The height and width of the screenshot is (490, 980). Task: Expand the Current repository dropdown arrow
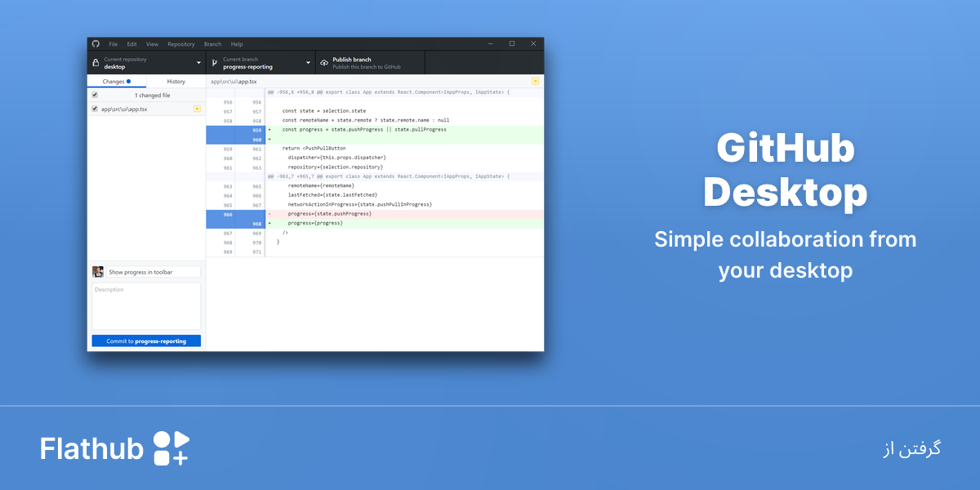pos(198,63)
